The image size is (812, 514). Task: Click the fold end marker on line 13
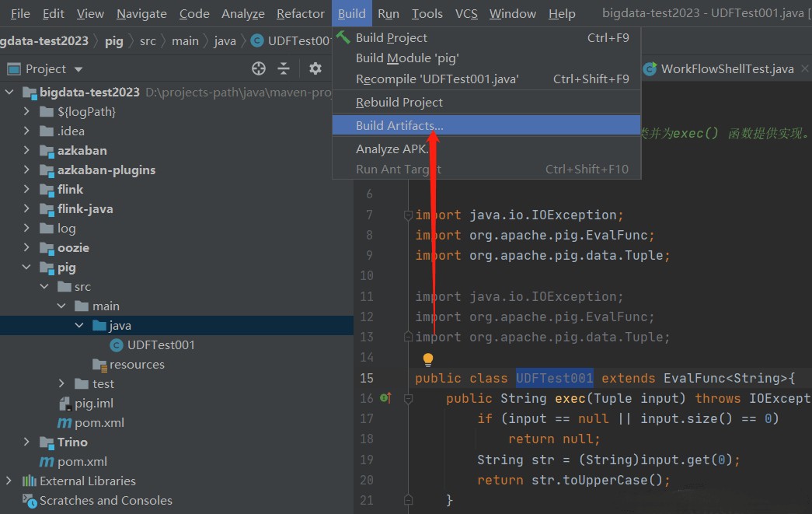[x=408, y=337]
